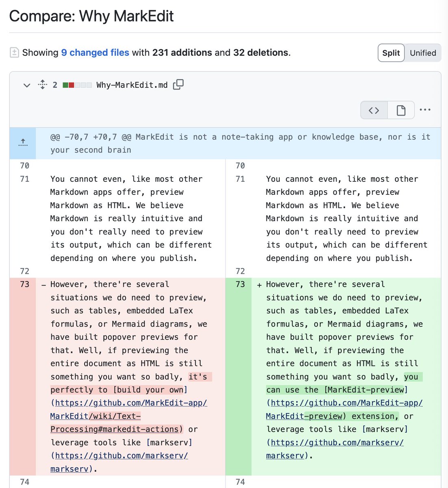Select removed line number 73

tap(24, 284)
